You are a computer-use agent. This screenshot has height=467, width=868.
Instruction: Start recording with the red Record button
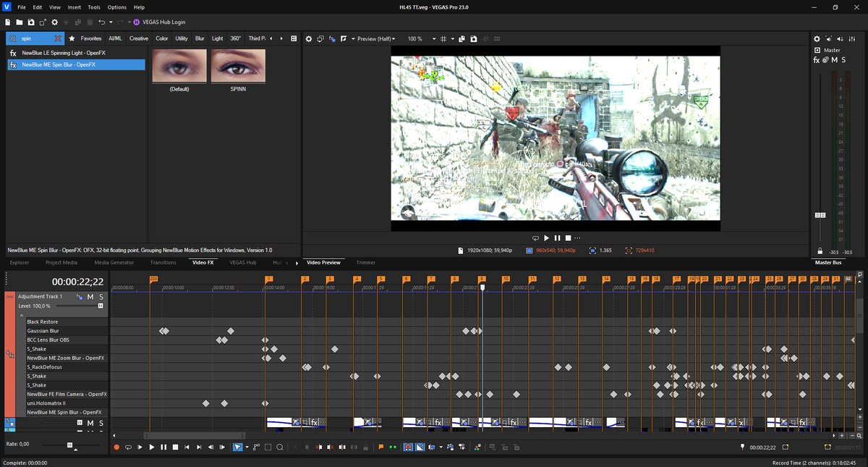[x=116, y=447]
